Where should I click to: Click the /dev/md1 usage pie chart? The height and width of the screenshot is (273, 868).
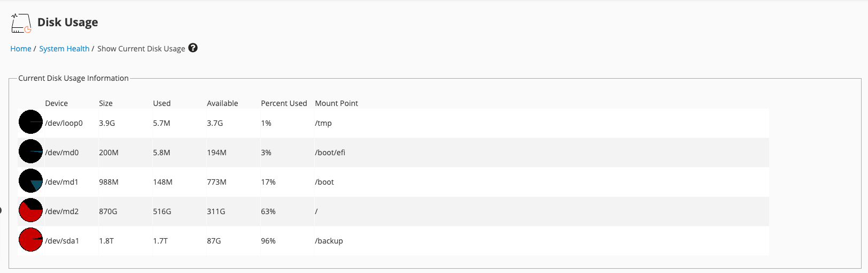(x=30, y=181)
